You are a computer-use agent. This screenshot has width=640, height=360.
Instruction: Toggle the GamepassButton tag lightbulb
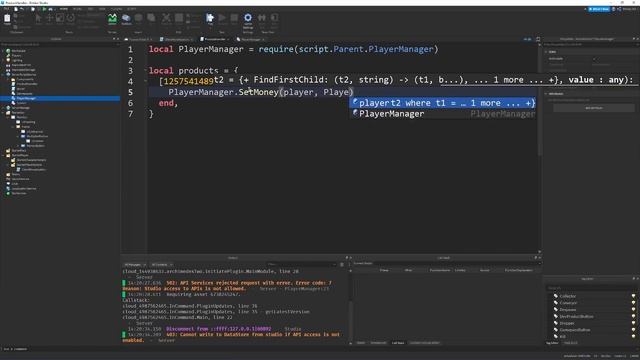pyautogui.click(x=633, y=330)
